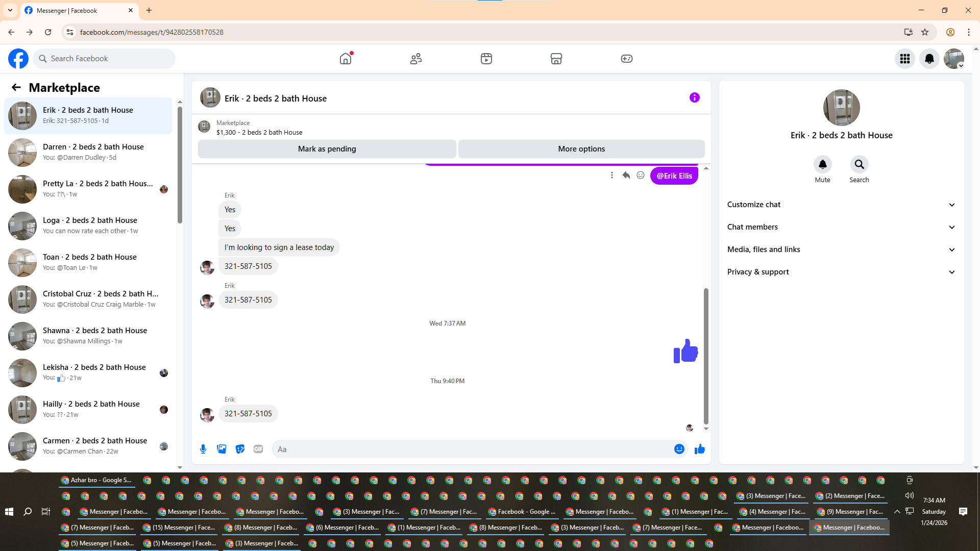Open the emoji picker in the message box

click(x=679, y=449)
